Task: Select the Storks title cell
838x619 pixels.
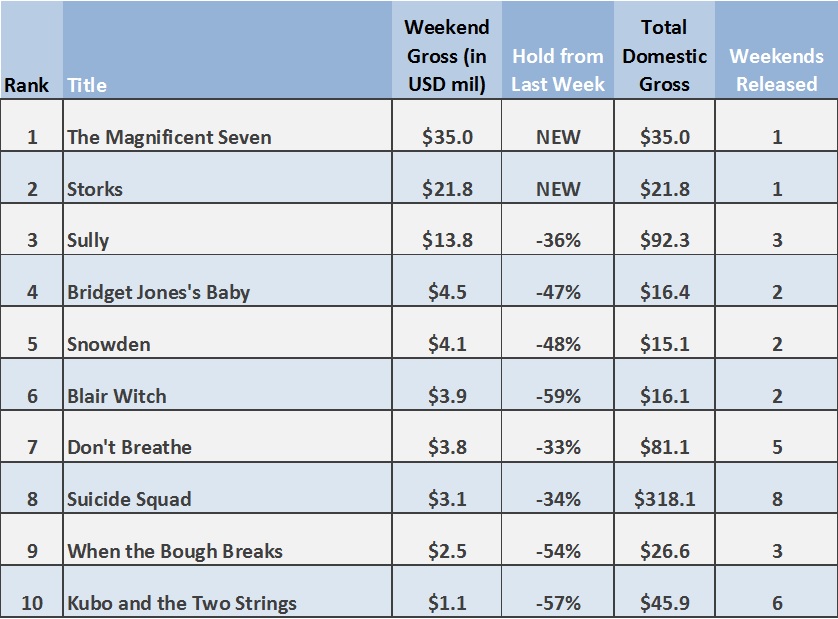Action: (95, 189)
